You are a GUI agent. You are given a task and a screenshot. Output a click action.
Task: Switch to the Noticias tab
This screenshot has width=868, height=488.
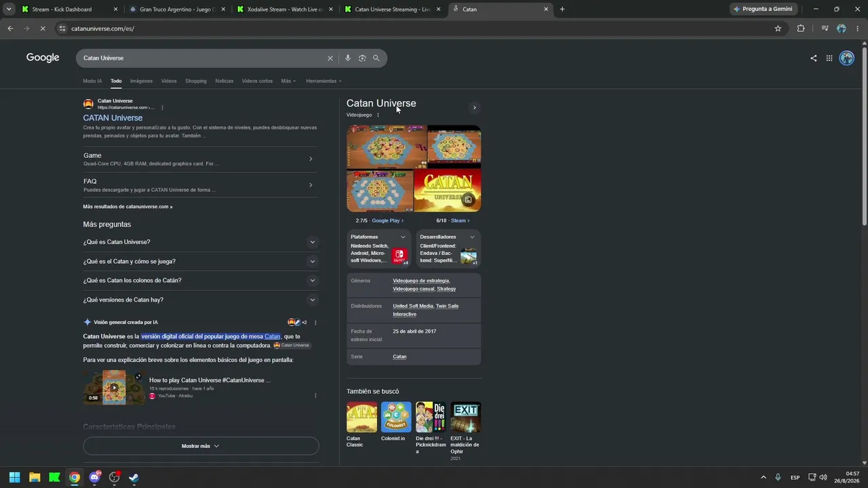pos(224,81)
